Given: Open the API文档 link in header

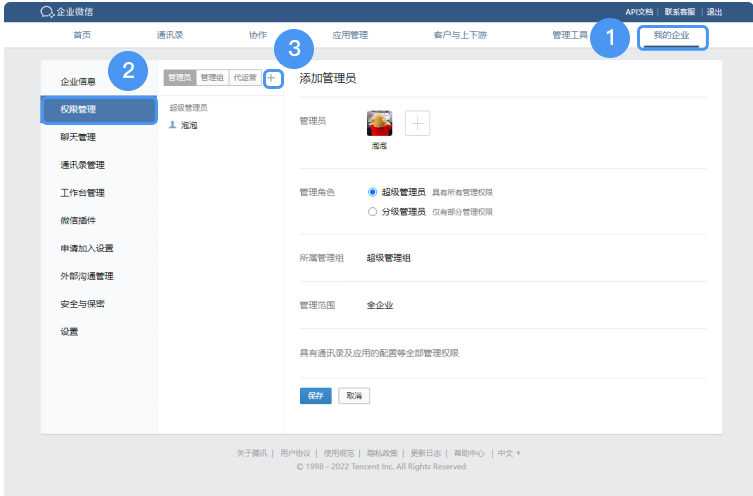Looking at the screenshot, I should coord(639,12).
